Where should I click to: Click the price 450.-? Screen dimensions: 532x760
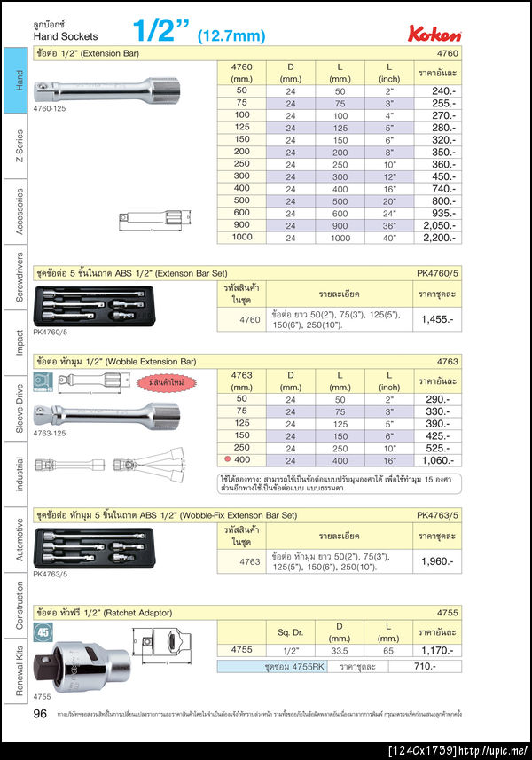(x=443, y=176)
